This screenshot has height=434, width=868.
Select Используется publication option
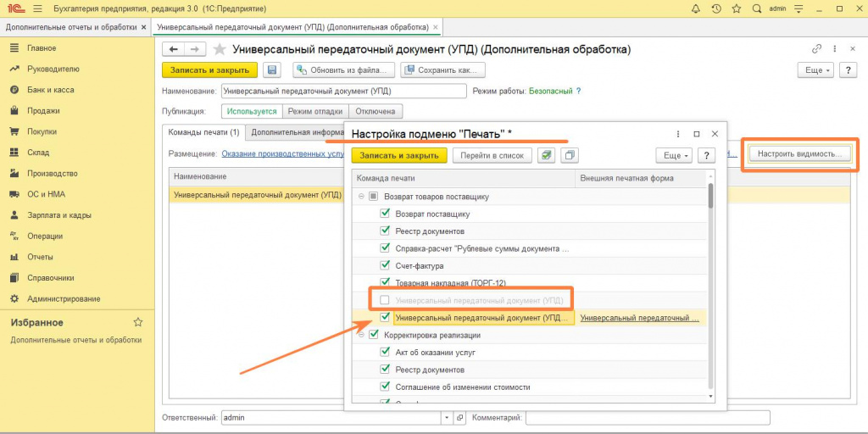[252, 111]
